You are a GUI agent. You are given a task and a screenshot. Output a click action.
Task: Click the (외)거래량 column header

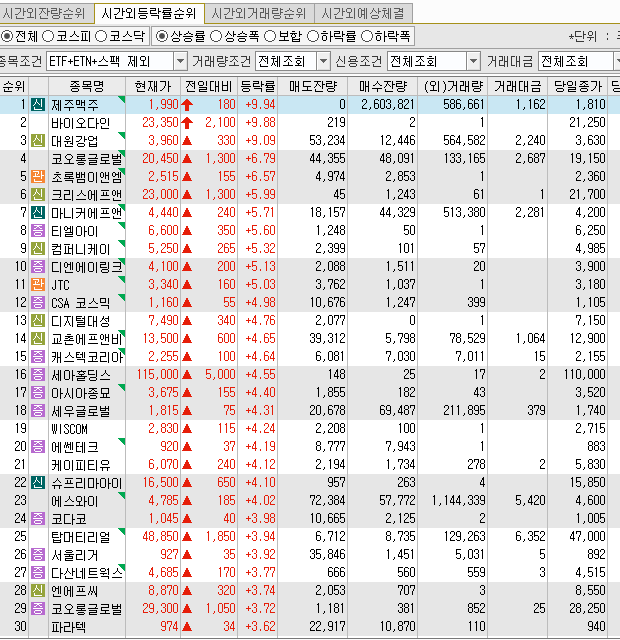(453, 86)
